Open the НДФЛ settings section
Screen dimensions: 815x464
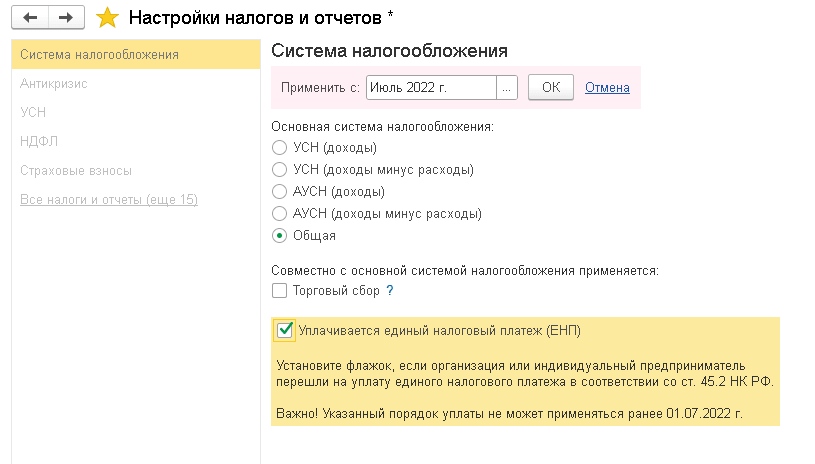click(37, 142)
